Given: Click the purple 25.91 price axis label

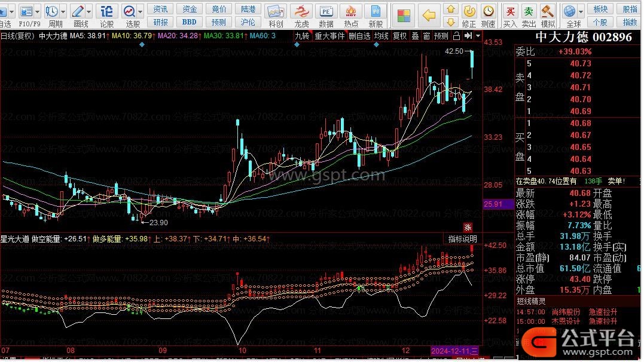Looking at the screenshot, I should (x=497, y=204).
